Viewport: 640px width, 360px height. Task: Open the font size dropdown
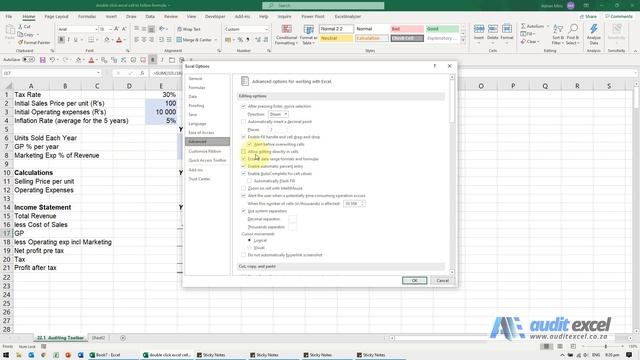111,29
